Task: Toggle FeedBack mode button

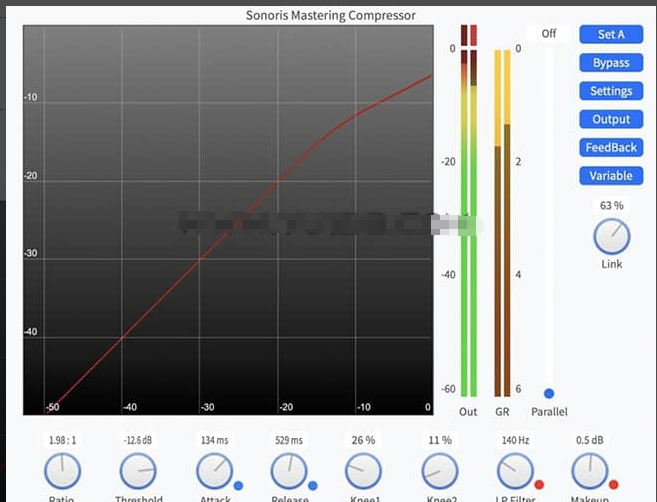Action: [x=611, y=147]
